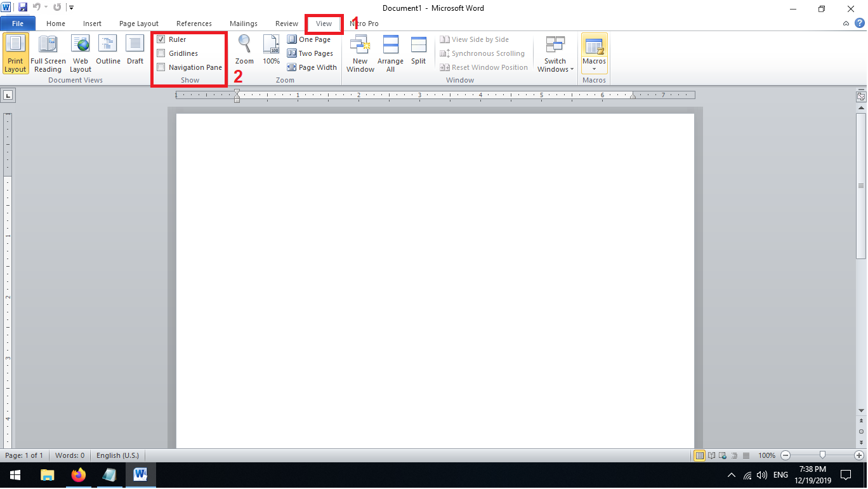This screenshot has height=489, width=868.
Task: Open the View tab
Action: point(324,23)
